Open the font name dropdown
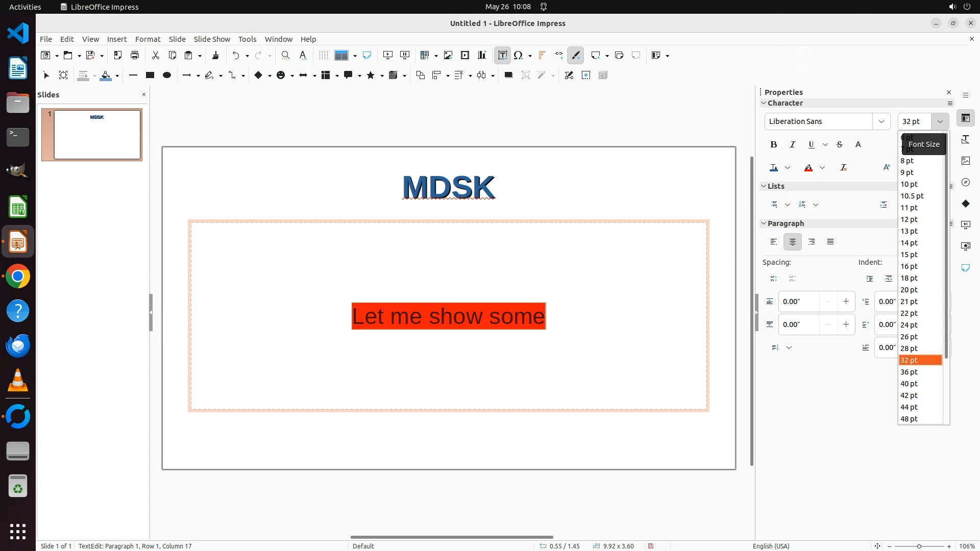Image resolution: width=980 pixels, height=551 pixels. (x=881, y=121)
